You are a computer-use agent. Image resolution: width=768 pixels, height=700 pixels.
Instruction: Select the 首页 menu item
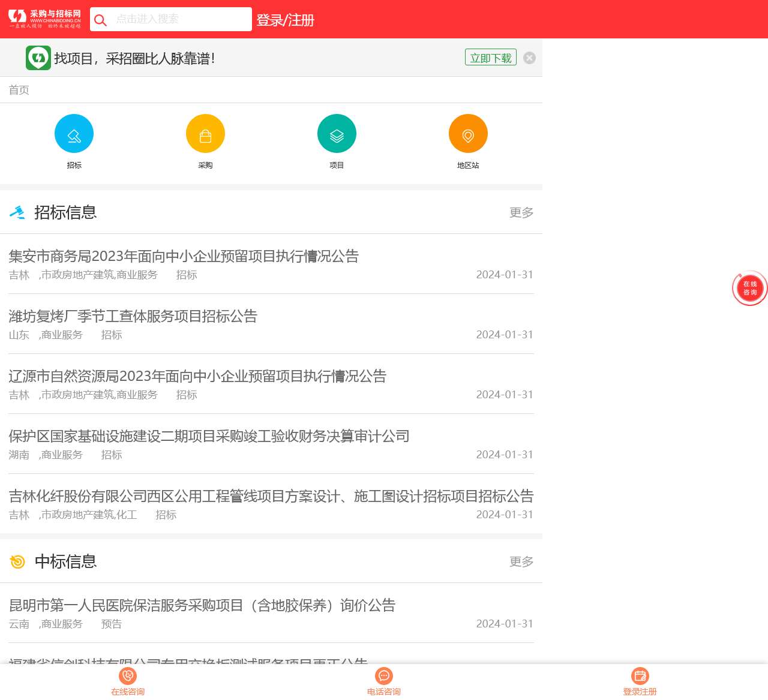click(x=19, y=89)
